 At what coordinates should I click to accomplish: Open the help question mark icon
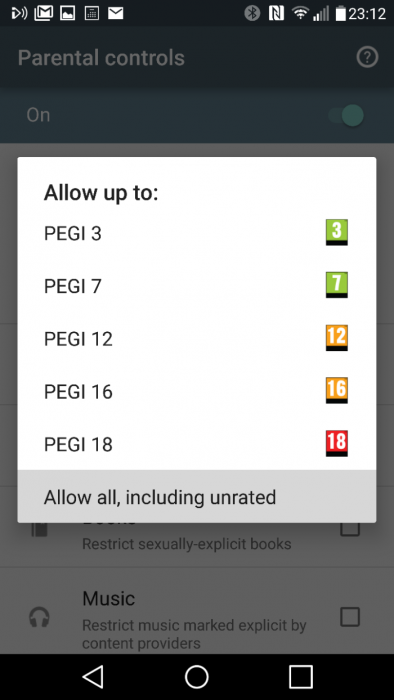367,58
